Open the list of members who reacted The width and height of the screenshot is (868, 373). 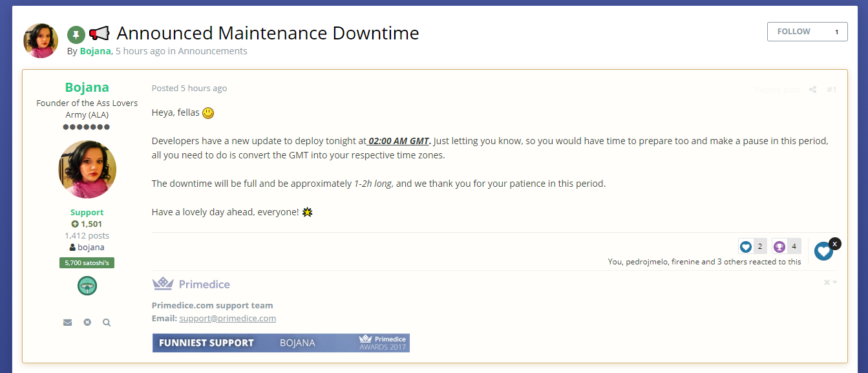(x=704, y=262)
